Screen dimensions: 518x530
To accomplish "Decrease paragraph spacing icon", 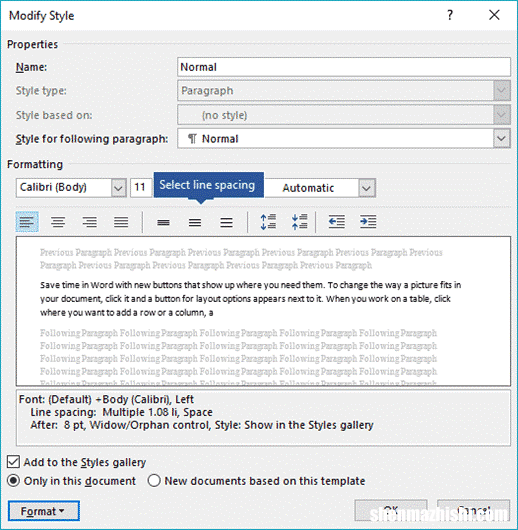I will [x=300, y=222].
